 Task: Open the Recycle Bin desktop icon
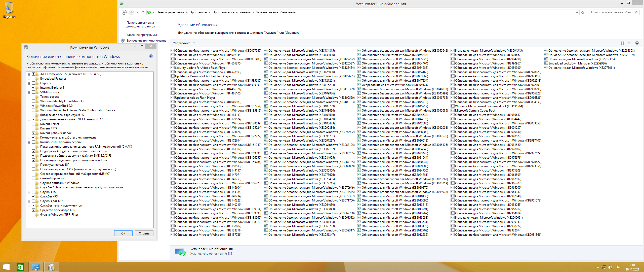[9, 10]
